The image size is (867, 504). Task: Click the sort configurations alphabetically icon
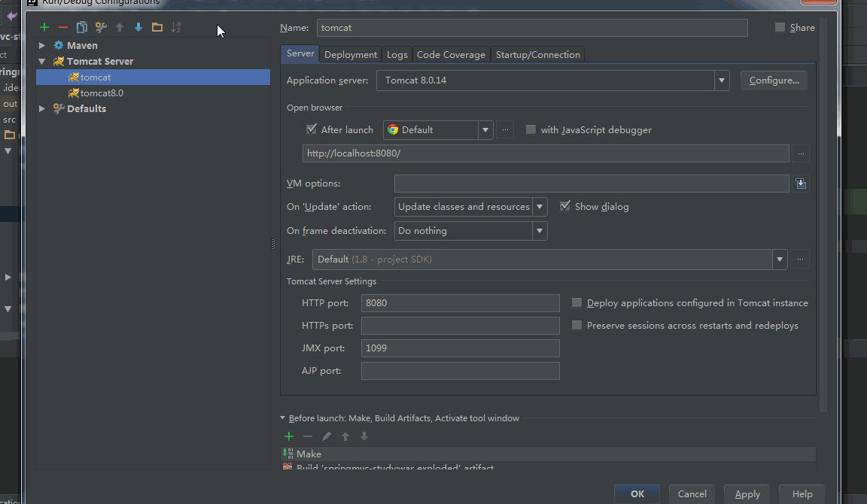[176, 28]
